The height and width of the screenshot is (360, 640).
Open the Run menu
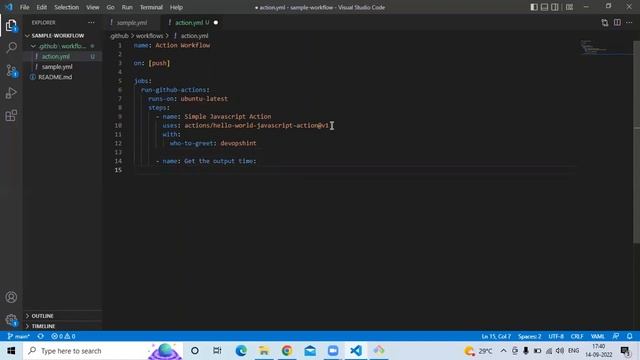click(127, 7)
